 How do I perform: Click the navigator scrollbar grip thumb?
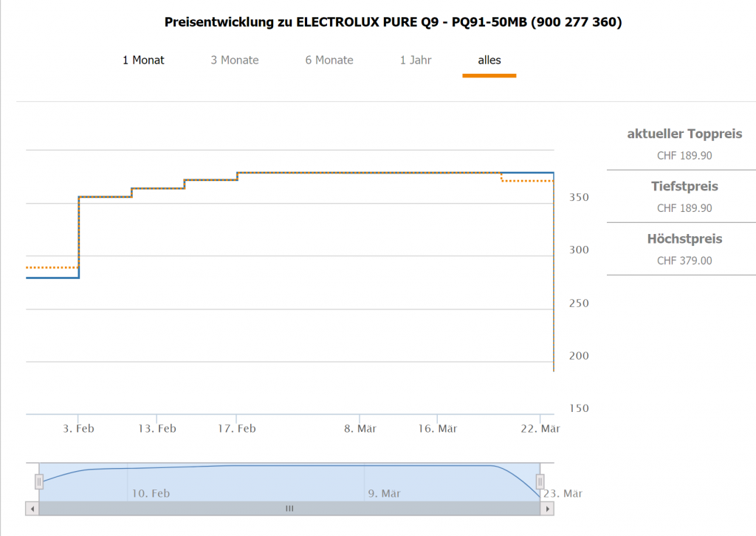289,509
